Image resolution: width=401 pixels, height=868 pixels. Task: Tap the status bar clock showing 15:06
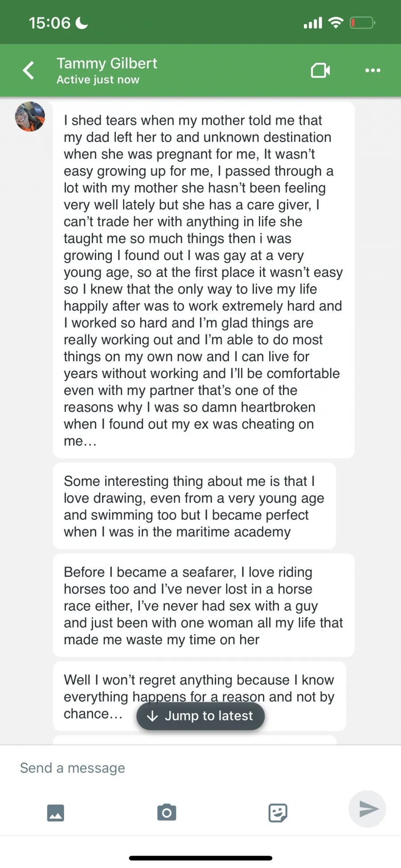pos(49,23)
